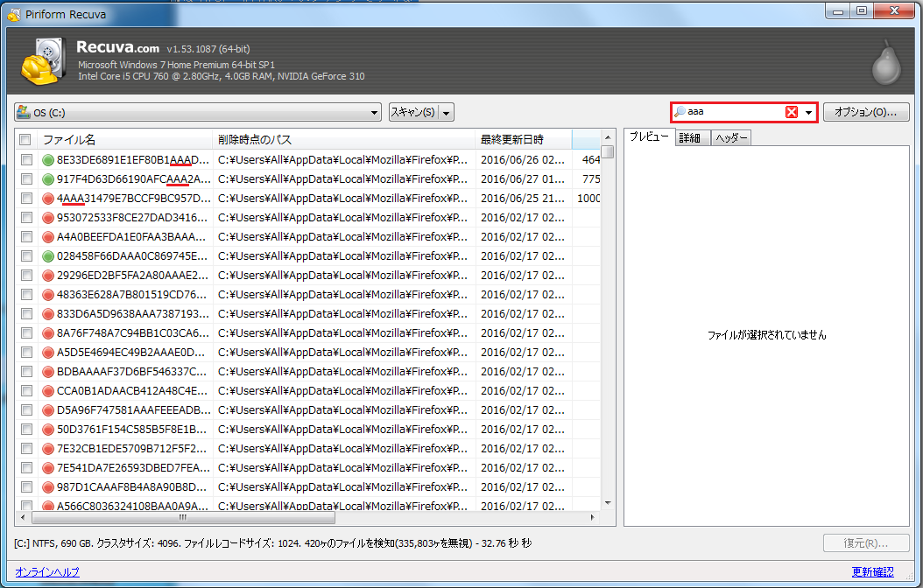
Task: Check the box for 917F4D63D66190AFCAAA2A file
Action: point(26,179)
